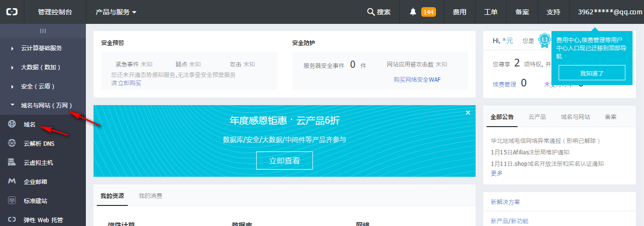This screenshot has height=226, width=644.
Task: Click the 企业邮箱 mail icon
Action: coord(12,182)
